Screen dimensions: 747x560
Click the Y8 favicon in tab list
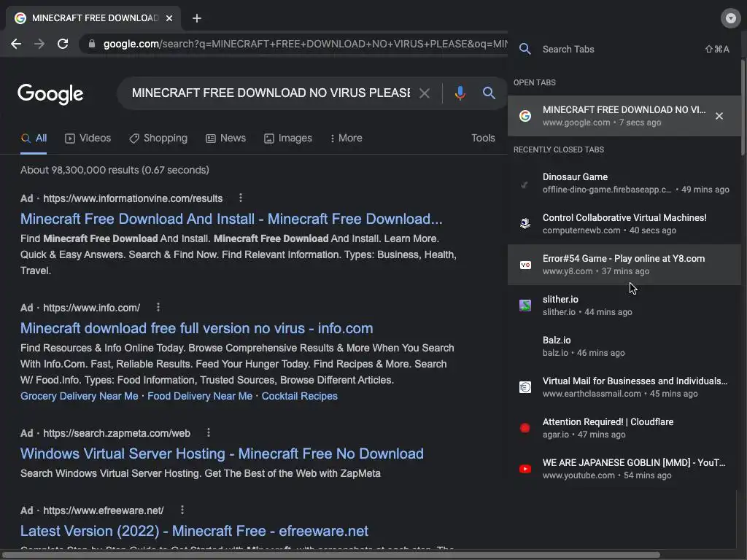pos(525,265)
